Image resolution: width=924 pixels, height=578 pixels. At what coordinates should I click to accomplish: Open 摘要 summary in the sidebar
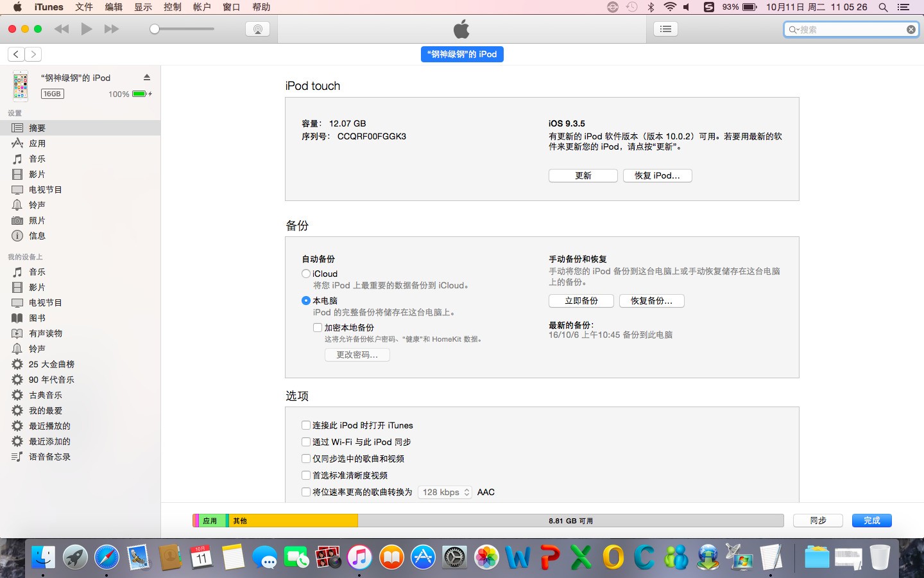click(x=80, y=128)
